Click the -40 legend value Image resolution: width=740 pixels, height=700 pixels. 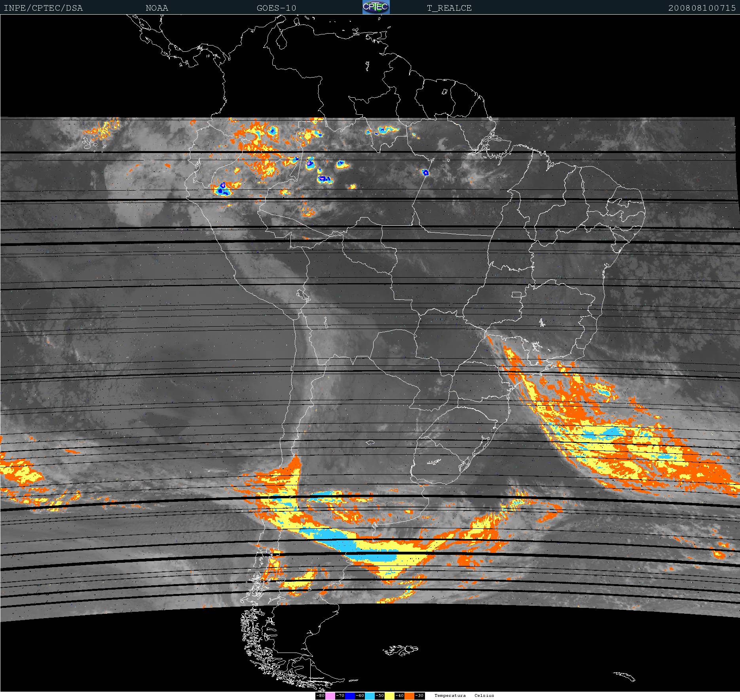399,696
